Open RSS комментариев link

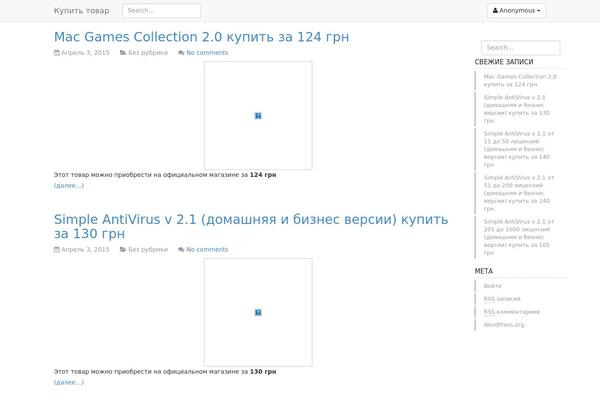[512, 312]
